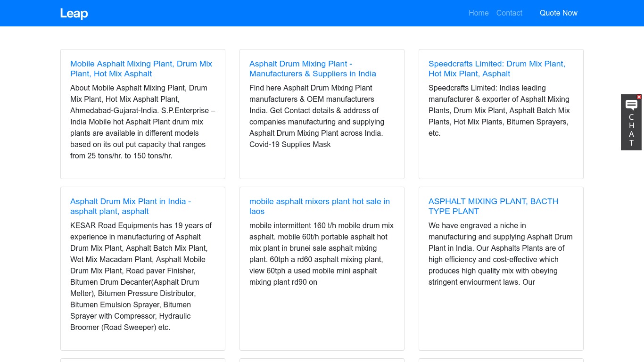Open mobile asphalt mixers plant laos link
This screenshot has width=644, height=362.
coord(319,206)
